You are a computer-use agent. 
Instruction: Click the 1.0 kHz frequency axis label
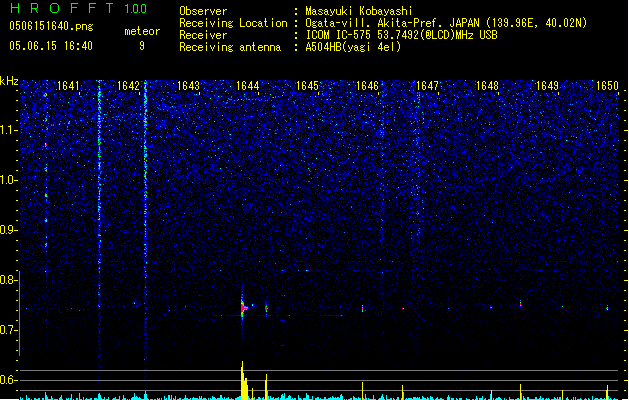click(8, 180)
